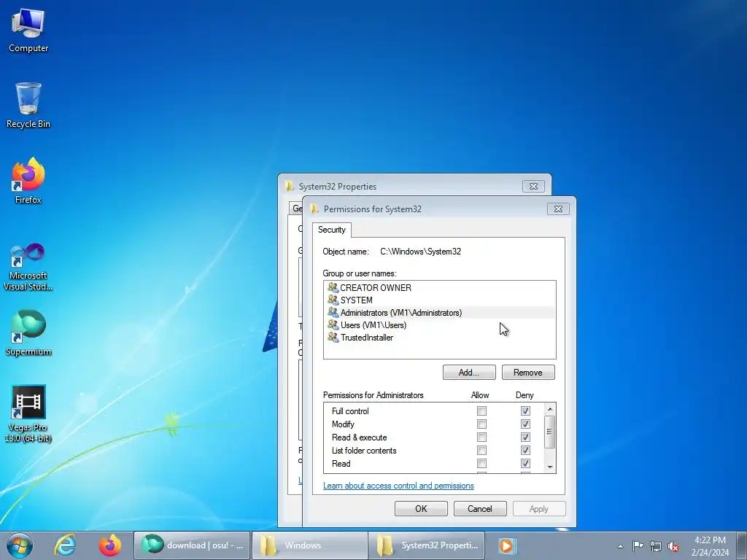
Task: Check Allow for Read & execute
Action: (x=481, y=437)
